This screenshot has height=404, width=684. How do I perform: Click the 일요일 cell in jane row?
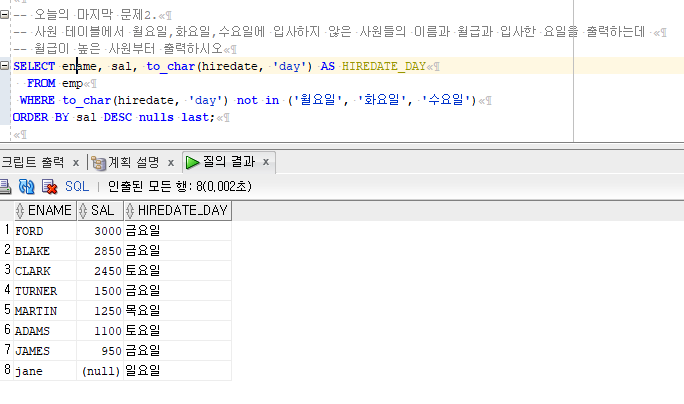click(x=178, y=371)
